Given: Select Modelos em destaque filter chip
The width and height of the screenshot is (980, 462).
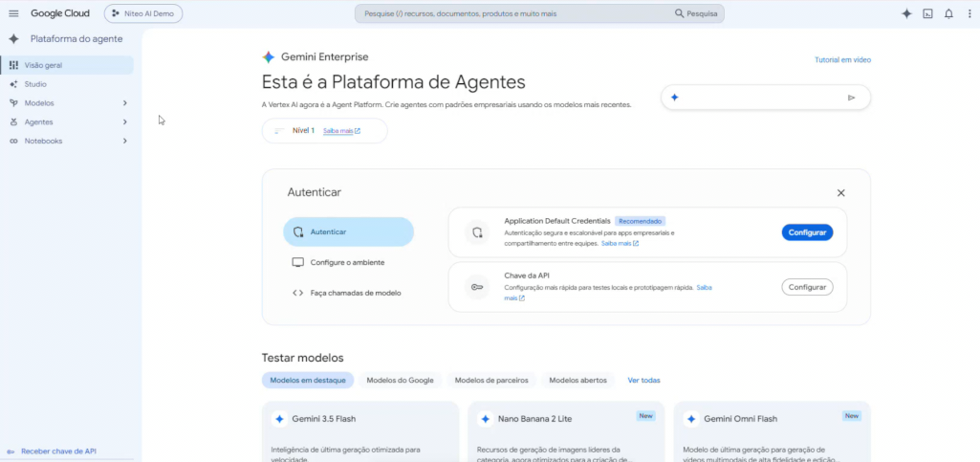Looking at the screenshot, I should (x=308, y=380).
